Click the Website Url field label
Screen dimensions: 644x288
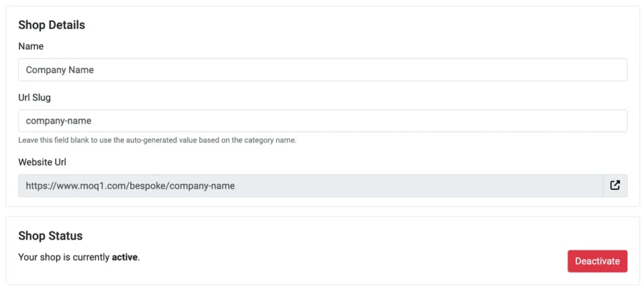click(x=42, y=162)
